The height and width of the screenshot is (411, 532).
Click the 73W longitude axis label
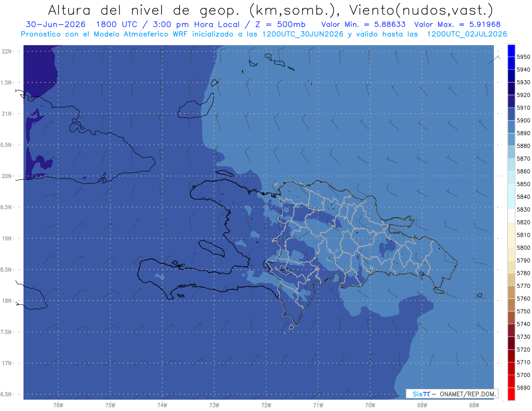[214, 405]
